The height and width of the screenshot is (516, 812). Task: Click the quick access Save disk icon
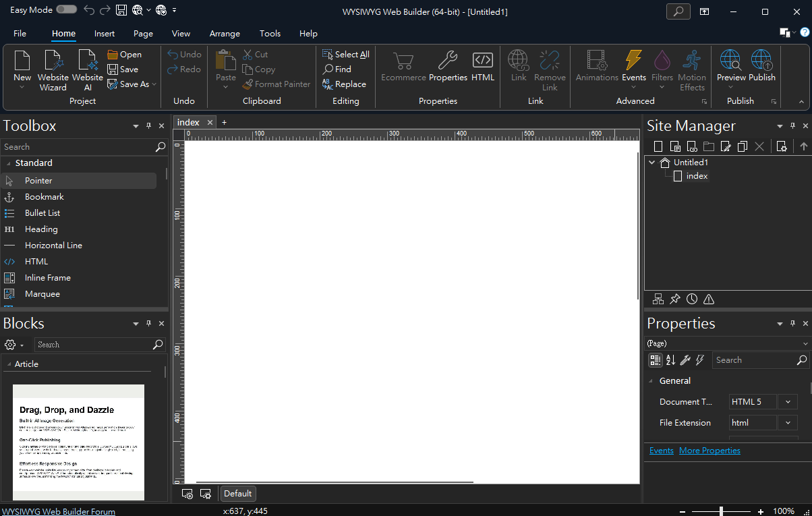pos(121,10)
